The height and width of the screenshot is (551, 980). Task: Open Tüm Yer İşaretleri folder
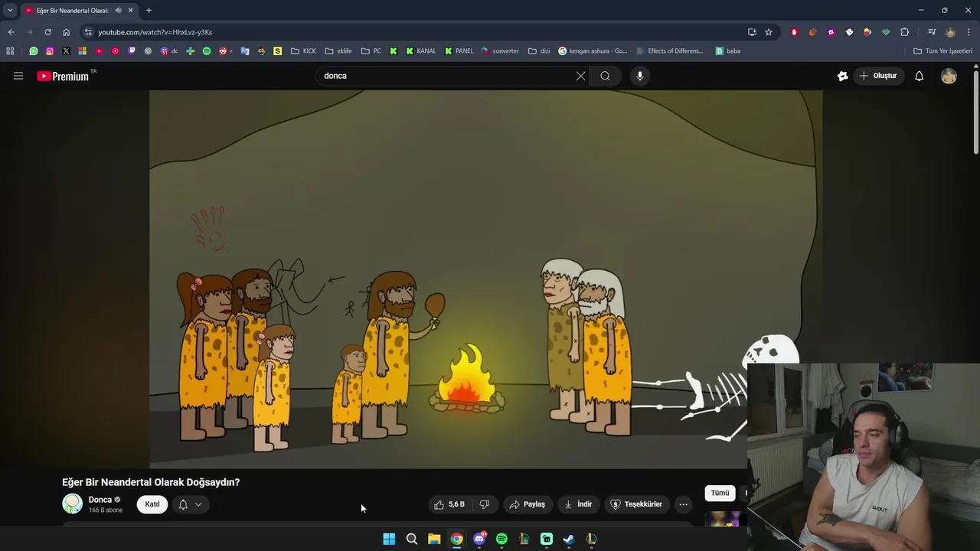[942, 51]
